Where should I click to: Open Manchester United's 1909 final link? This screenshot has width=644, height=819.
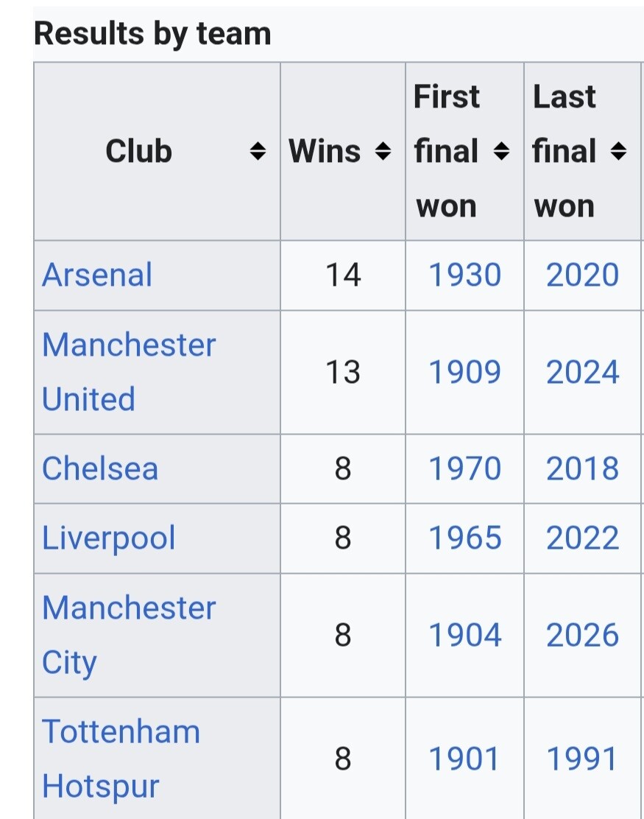(x=464, y=372)
